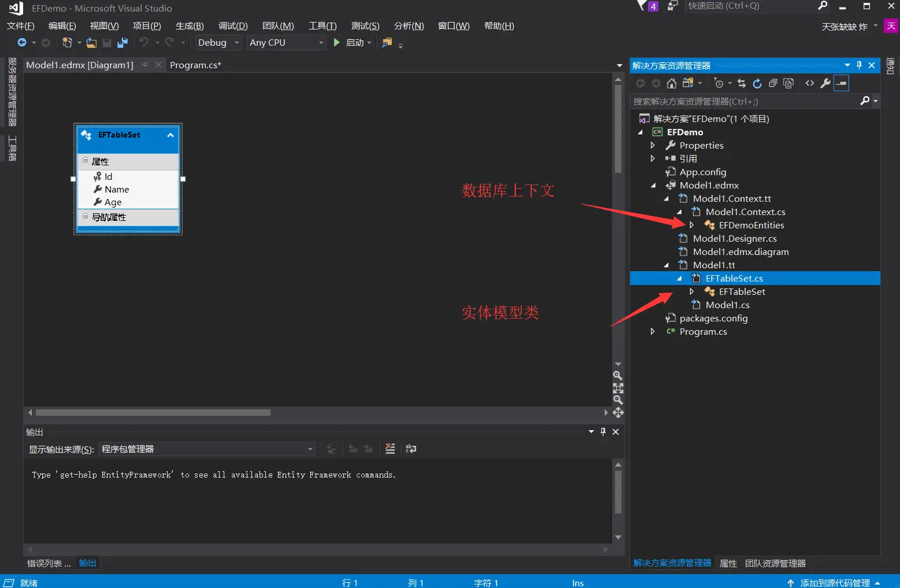Click the diagram Zoom to Fit icon
900x588 pixels.
click(x=618, y=388)
